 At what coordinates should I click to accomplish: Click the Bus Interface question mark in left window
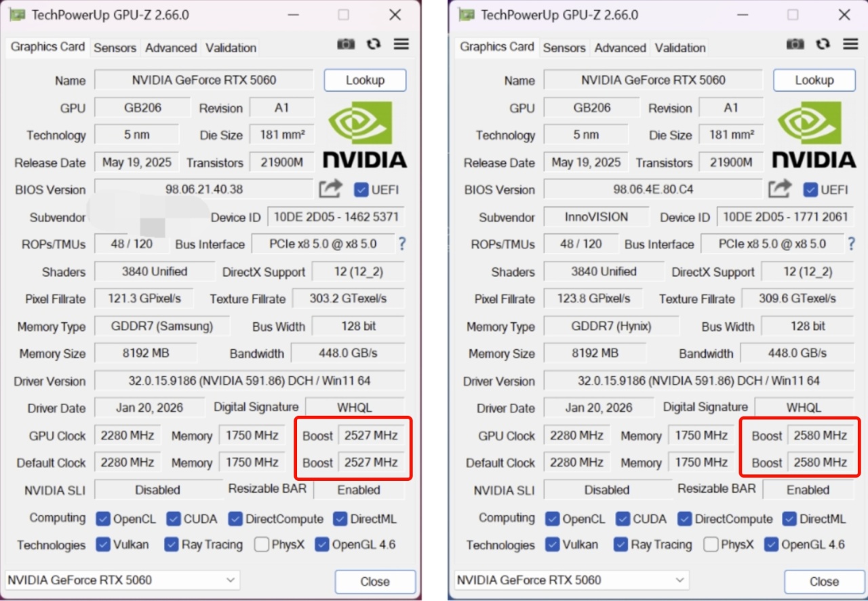pyautogui.click(x=402, y=244)
